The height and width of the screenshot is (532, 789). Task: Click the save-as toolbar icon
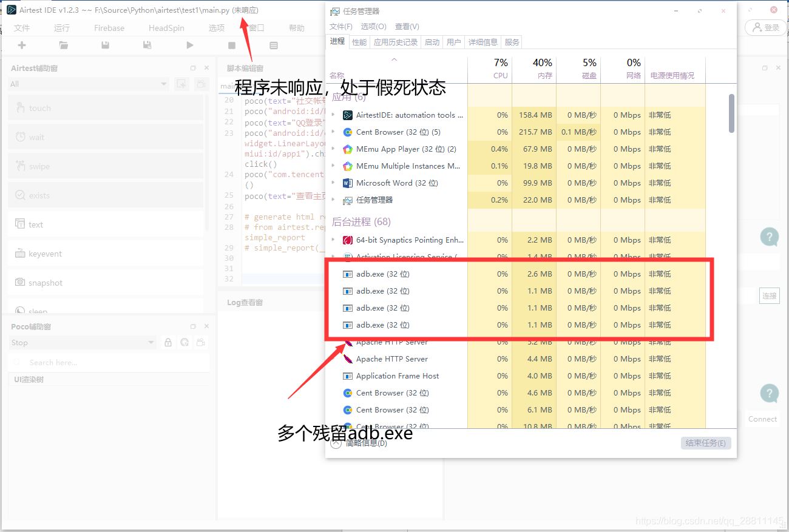tap(147, 45)
